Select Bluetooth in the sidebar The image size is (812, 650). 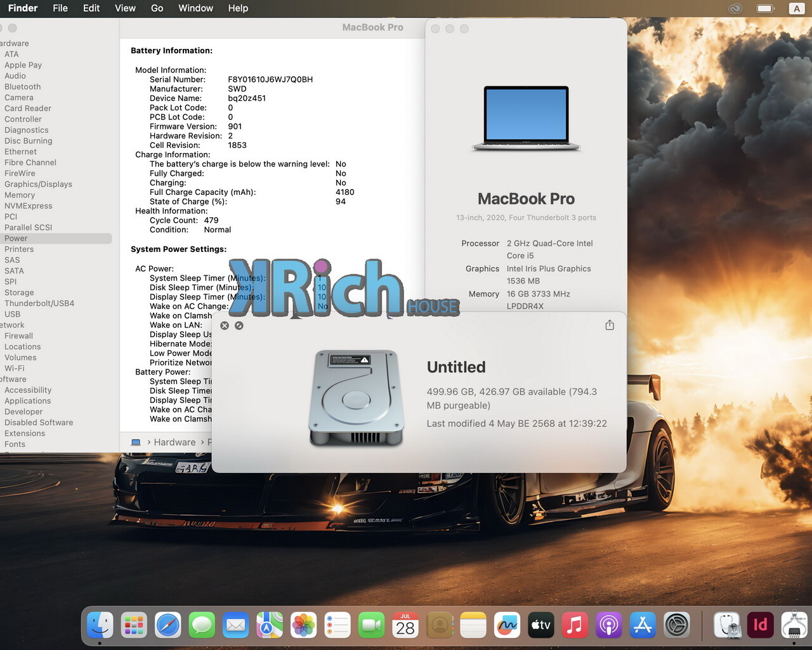point(22,87)
